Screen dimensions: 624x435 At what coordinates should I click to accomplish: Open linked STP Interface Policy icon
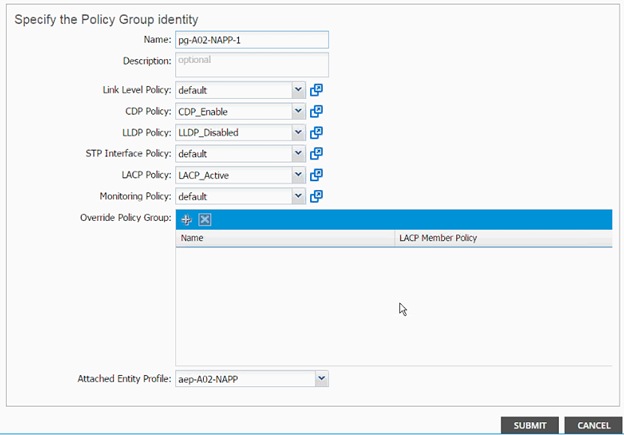click(316, 154)
